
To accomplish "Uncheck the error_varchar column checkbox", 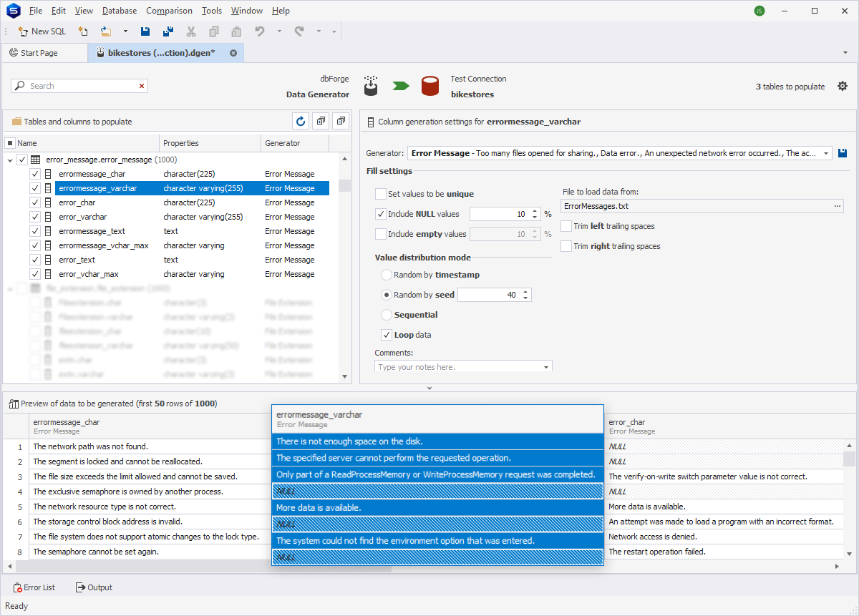I will [34, 217].
